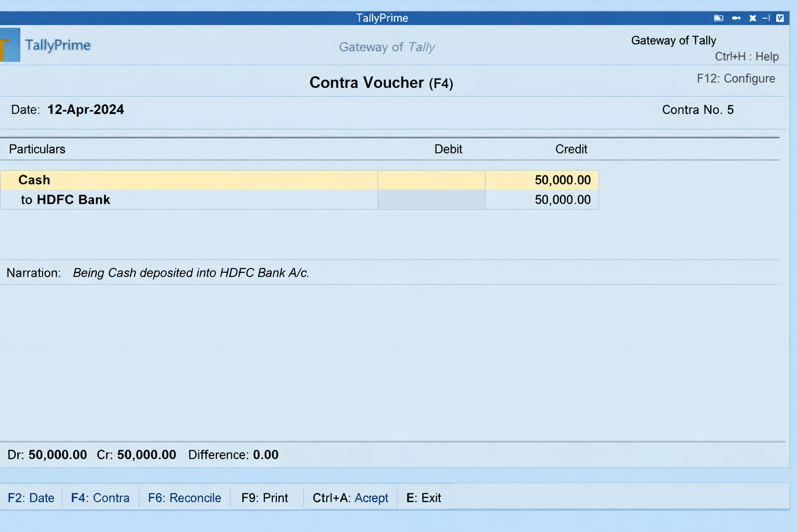Viewport: 798px width, 532px height.
Task: Click the F2: Date option
Action: pyautogui.click(x=31, y=498)
